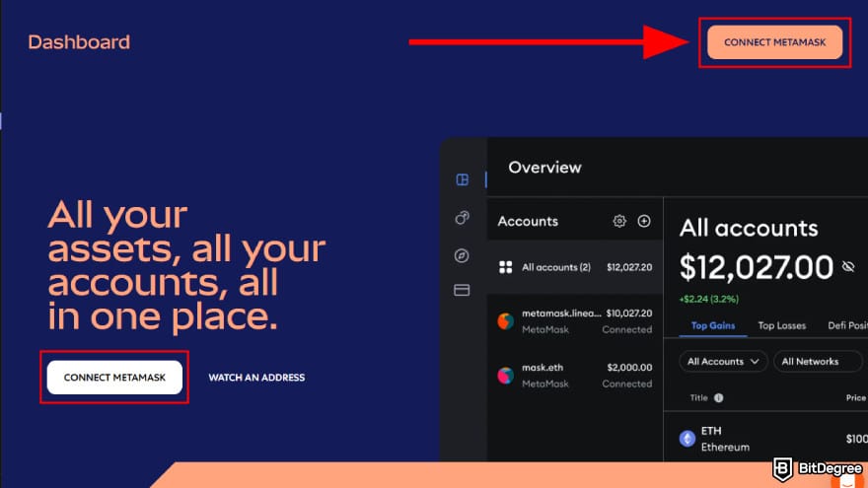Select the dashboard overview sidebar icon
868x488 pixels.
click(463, 179)
